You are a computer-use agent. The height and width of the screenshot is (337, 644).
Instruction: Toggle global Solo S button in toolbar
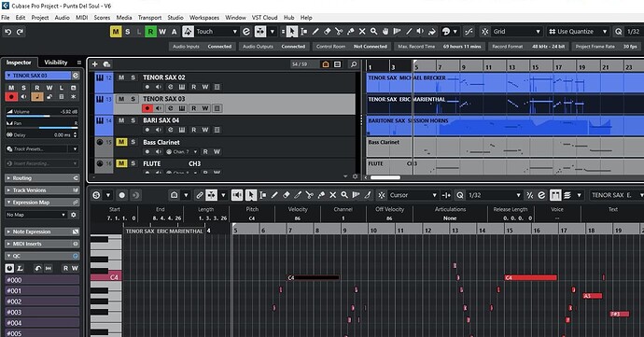coord(128,32)
